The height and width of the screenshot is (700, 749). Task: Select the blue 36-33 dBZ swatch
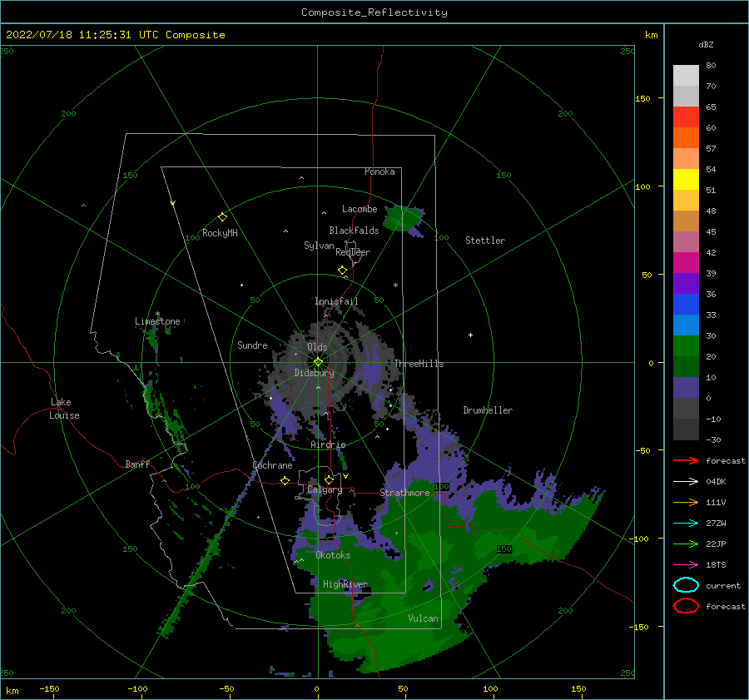(686, 305)
